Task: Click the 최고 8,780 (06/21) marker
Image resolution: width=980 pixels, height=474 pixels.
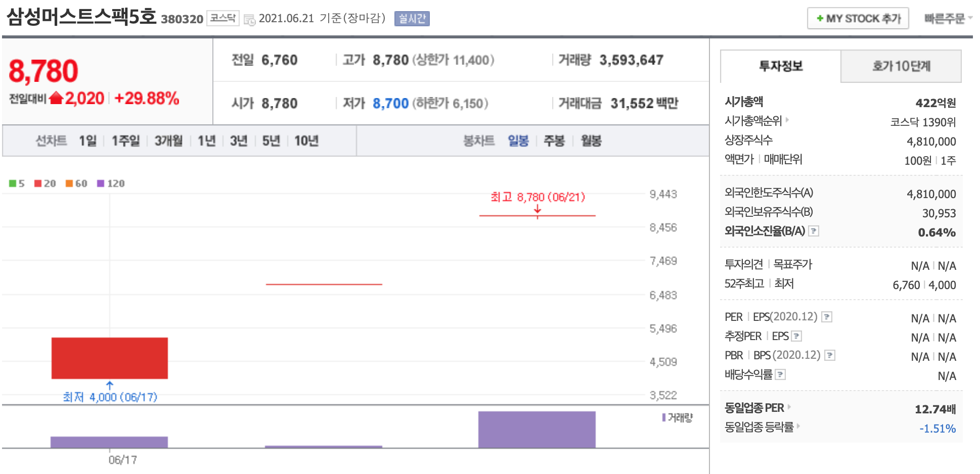Action: 538,197
